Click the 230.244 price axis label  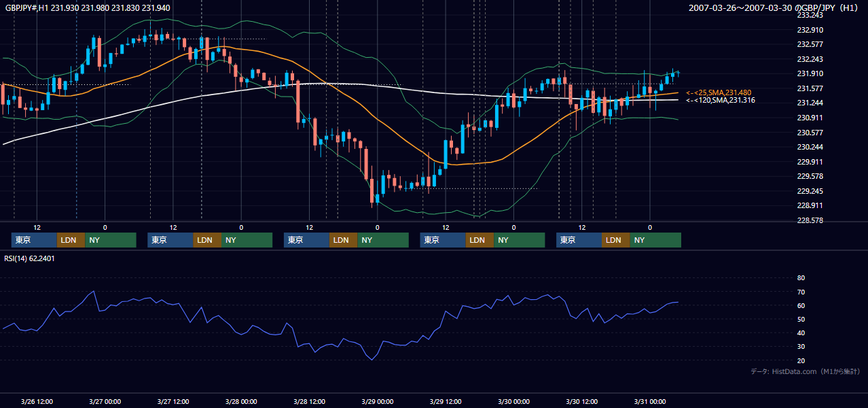[809, 147]
